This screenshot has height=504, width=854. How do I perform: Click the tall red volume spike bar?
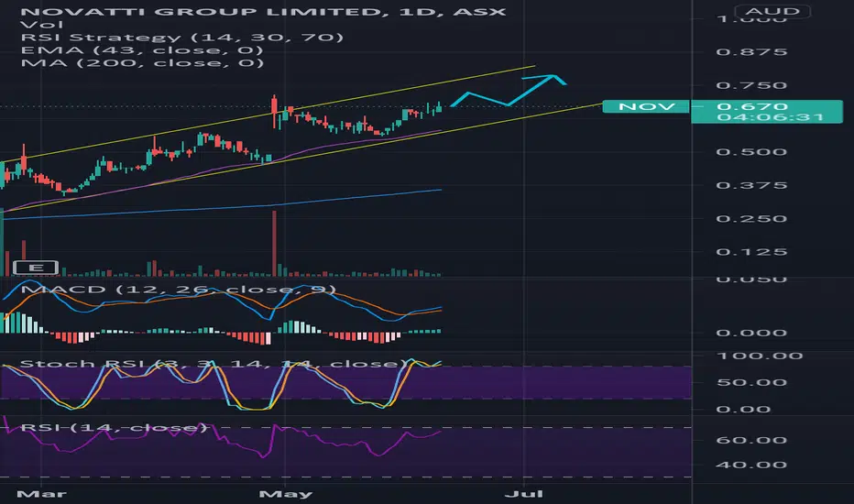pos(274,243)
